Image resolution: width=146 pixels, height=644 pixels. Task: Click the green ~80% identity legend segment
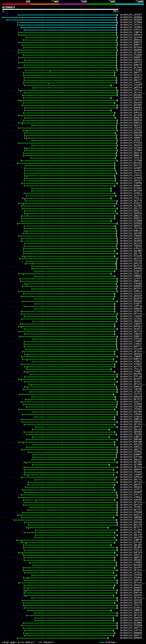[101, 4]
